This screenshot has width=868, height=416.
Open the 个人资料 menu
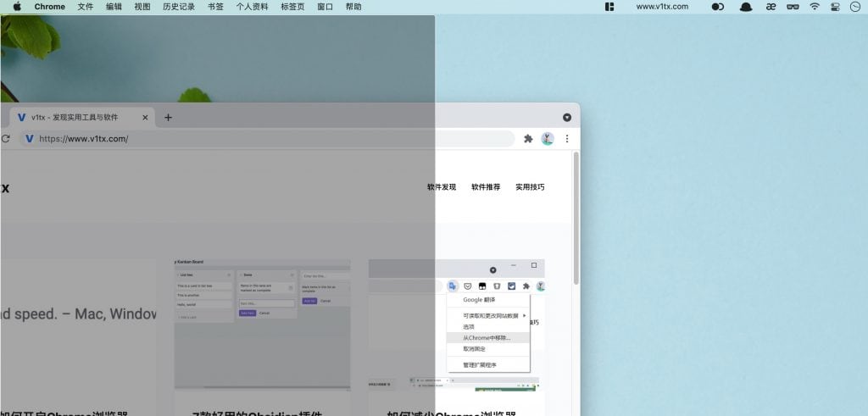(x=252, y=7)
